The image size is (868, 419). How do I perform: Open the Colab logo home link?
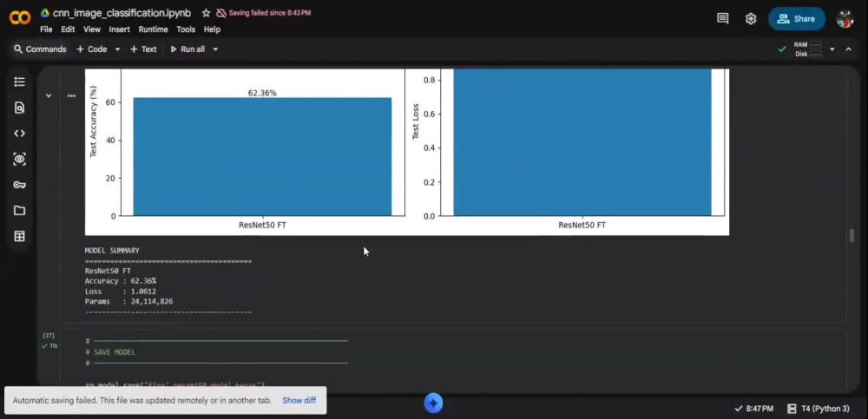pyautogui.click(x=20, y=17)
